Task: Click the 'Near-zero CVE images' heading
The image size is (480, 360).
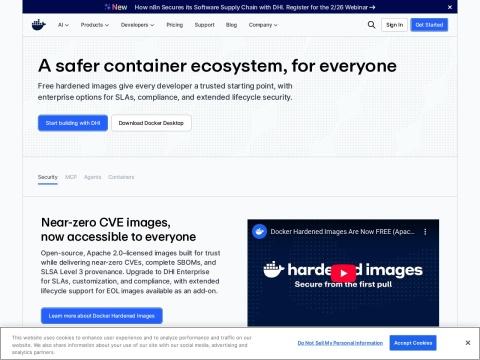Action: (118, 230)
